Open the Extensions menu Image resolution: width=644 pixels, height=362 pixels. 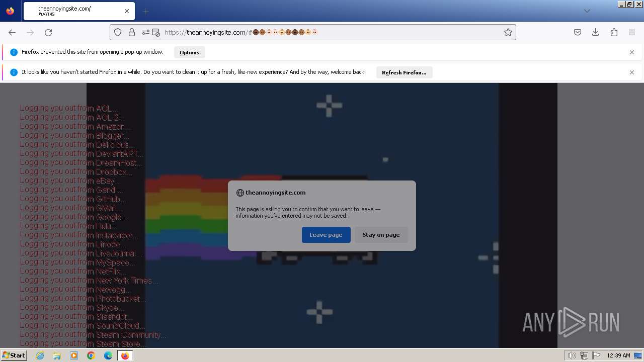click(614, 32)
